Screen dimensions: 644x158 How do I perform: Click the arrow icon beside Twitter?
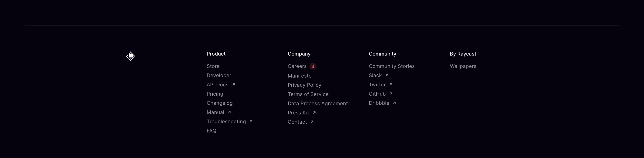tap(391, 85)
